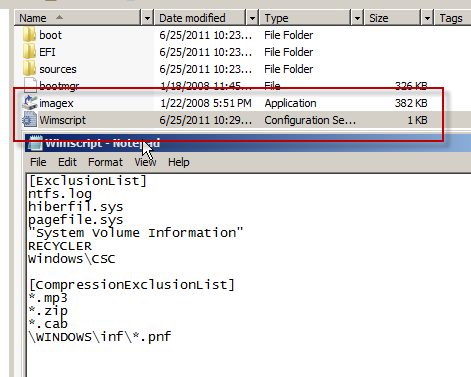The height and width of the screenshot is (377, 471).
Task: Select the EFI folder icon
Action: (29, 52)
